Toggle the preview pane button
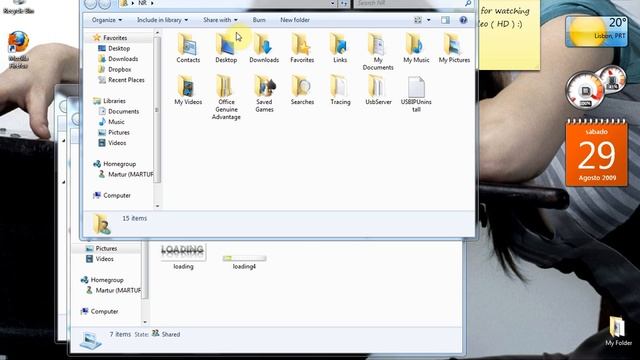Image resolution: width=640 pixels, height=360 pixels. [x=445, y=20]
